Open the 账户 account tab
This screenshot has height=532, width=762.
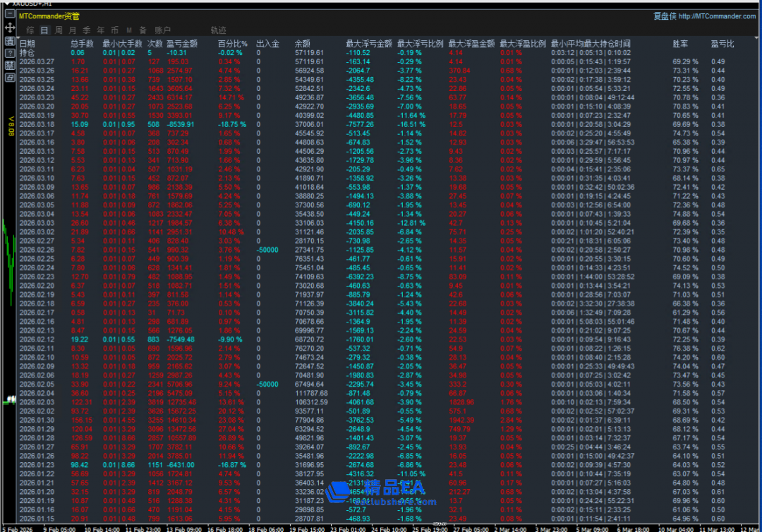163,30
